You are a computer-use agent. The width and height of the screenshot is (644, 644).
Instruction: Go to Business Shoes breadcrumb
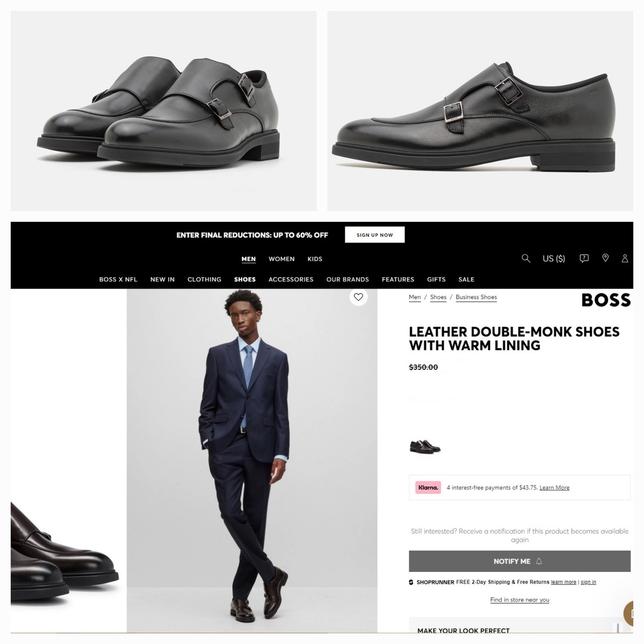476,297
